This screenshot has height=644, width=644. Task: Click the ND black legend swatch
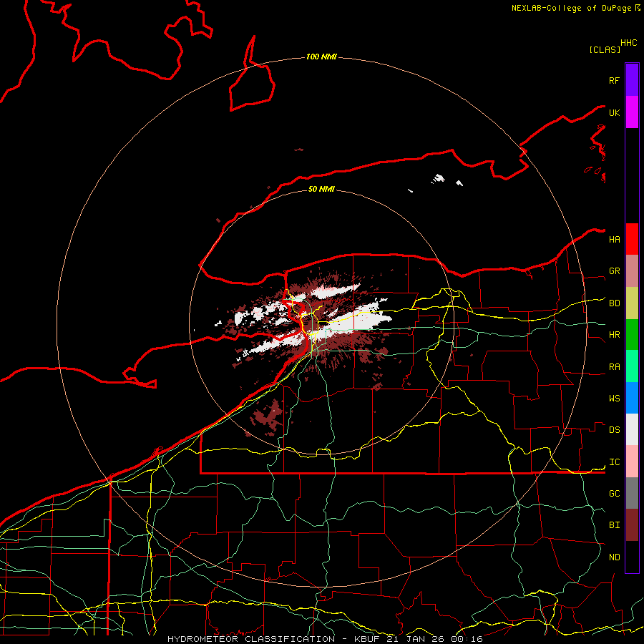click(632, 557)
